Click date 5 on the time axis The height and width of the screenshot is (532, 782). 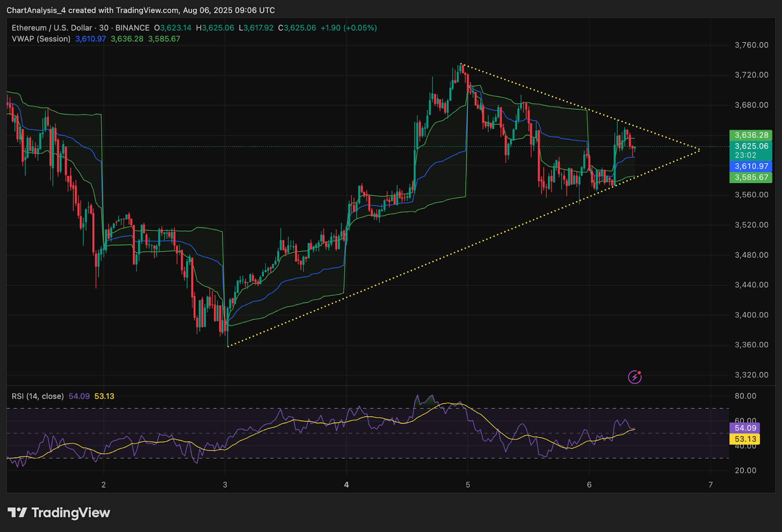coord(468,485)
